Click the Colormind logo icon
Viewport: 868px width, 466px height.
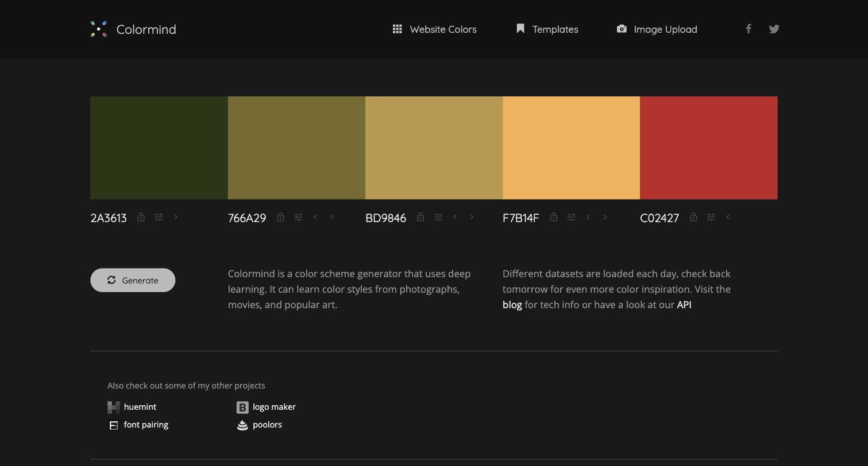coord(99,29)
